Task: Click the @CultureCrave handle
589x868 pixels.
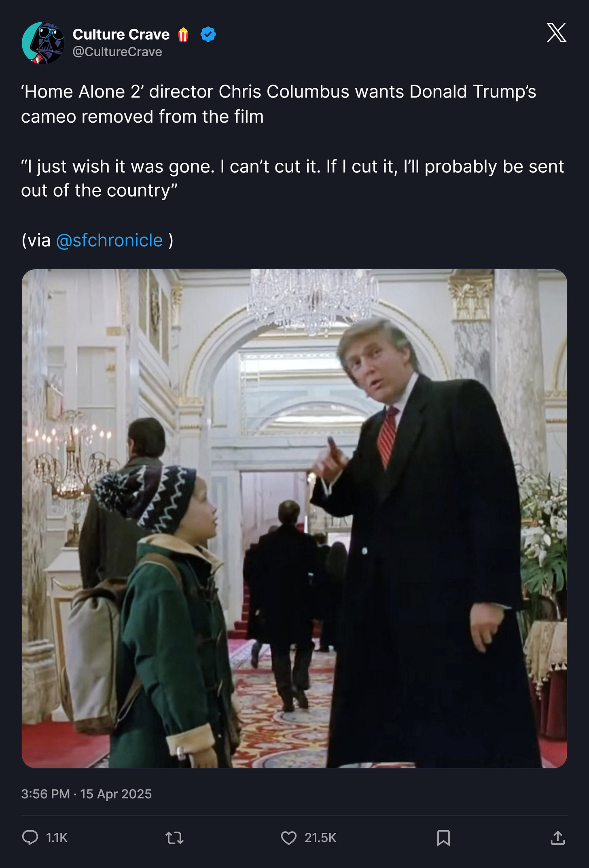Action: point(117,52)
